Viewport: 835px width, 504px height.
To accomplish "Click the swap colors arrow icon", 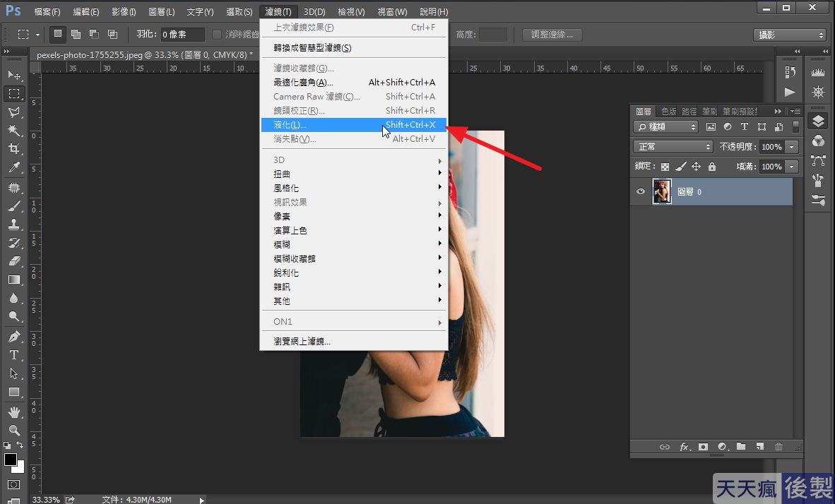I will click(20, 445).
